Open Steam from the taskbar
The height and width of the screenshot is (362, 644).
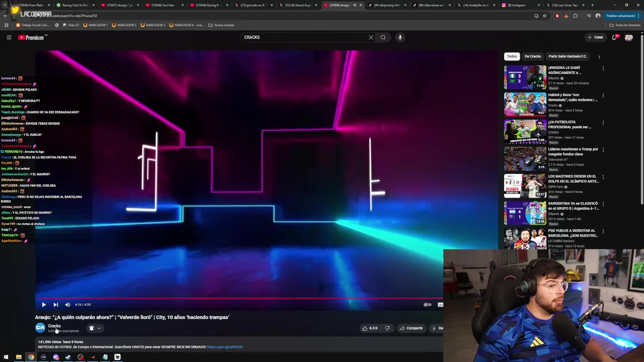68,357
